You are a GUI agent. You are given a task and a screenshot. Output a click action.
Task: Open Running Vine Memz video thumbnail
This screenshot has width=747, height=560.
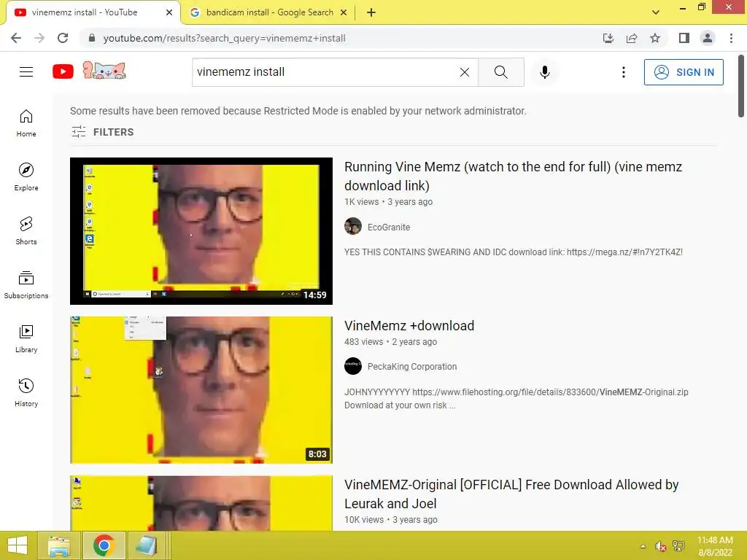201,231
